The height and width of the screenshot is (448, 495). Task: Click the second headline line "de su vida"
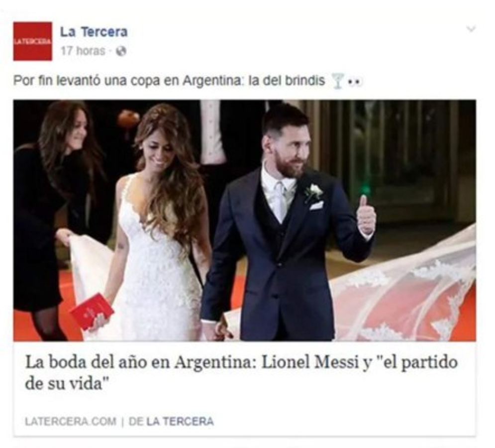coord(67,384)
